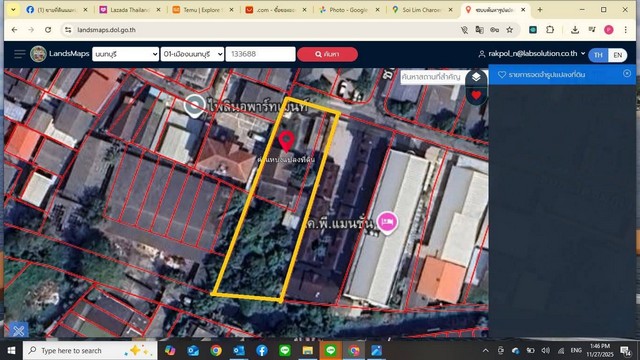
Task: Switch to the Lazada Thailand tab
Action: (130, 9)
